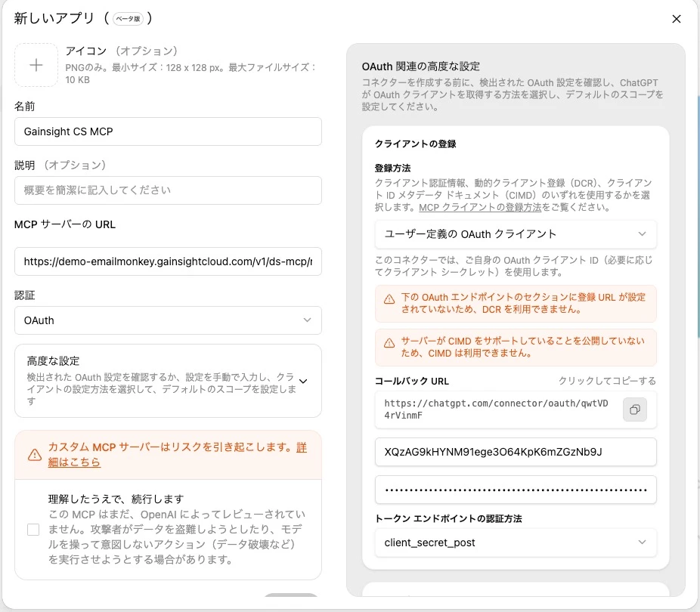Click the custom MCP risk warning icon

(x=35, y=455)
